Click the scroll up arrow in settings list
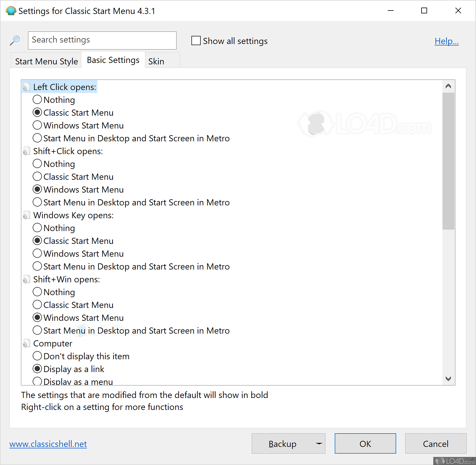This screenshot has height=465, width=476. (448, 86)
